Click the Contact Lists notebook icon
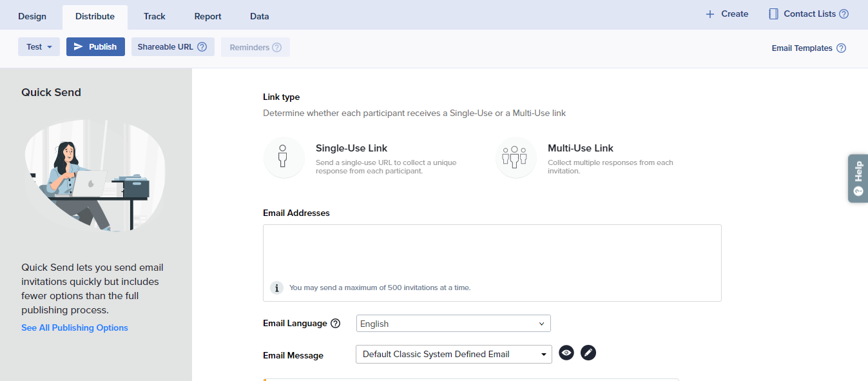Image resolution: width=868 pixels, height=381 pixels. 773,14
